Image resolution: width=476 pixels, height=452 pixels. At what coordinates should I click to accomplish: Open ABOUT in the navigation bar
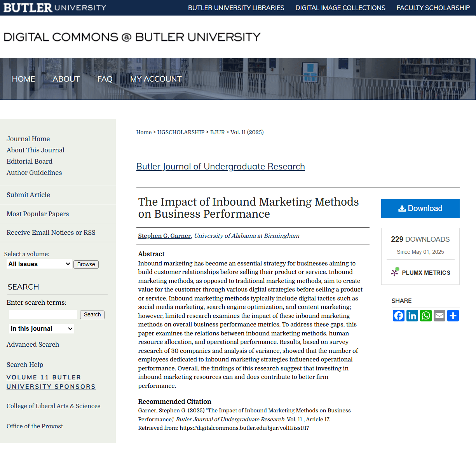point(66,79)
